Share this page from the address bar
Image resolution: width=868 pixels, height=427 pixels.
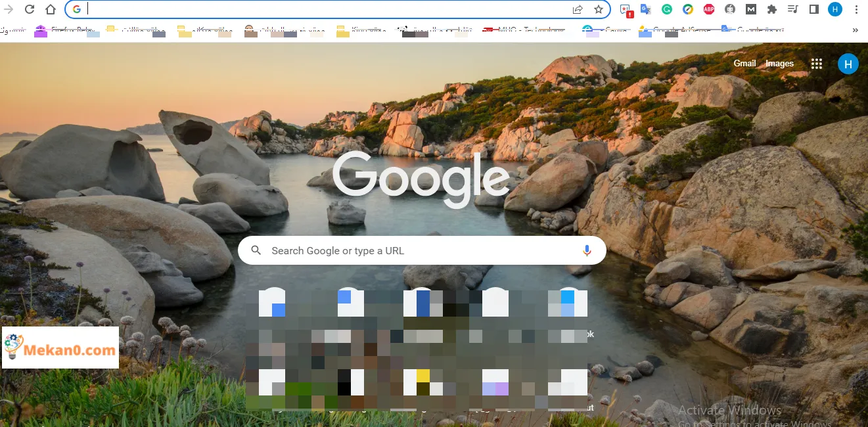pos(578,9)
